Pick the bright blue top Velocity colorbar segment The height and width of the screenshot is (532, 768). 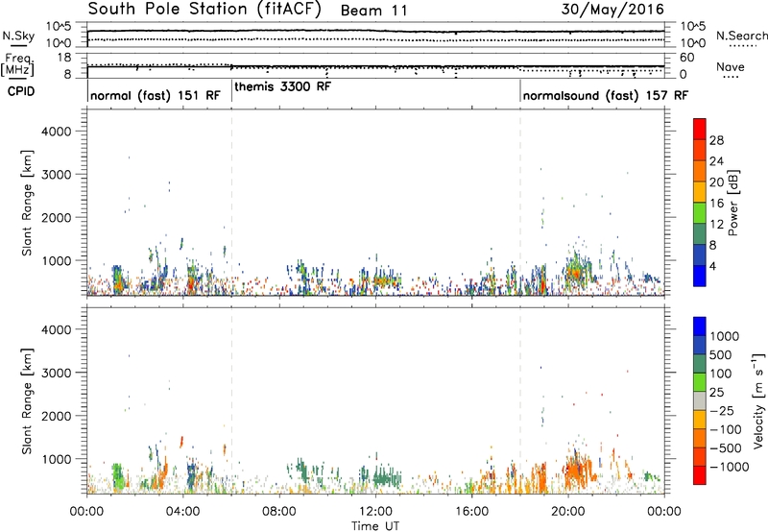(x=700, y=326)
